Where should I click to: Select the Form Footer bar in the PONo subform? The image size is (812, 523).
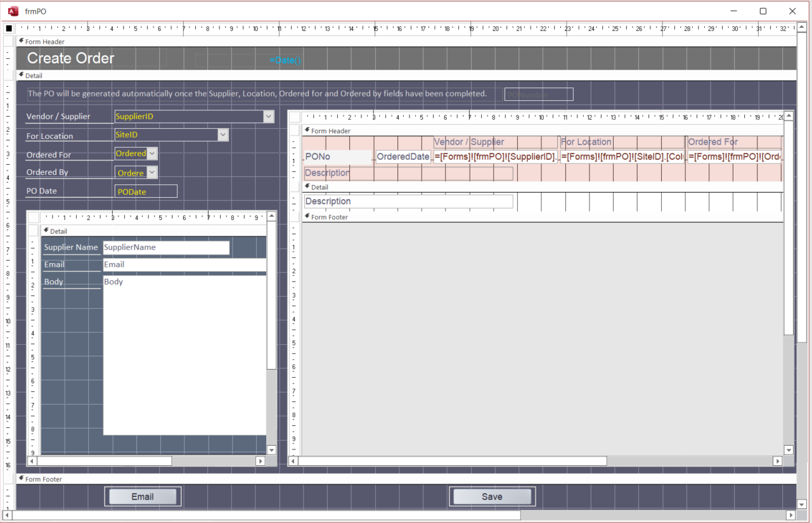pos(543,217)
